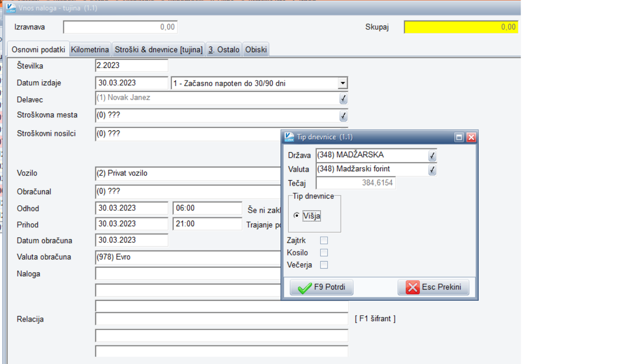
Task: Open the Stroškovna mesta lookup arrow
Action: click(343, 116)
